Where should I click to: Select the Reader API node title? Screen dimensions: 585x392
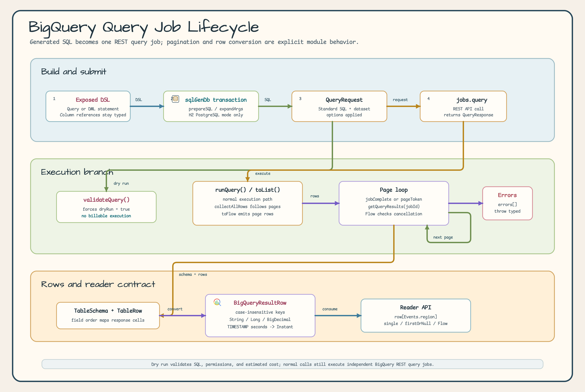tap(416, 307)
